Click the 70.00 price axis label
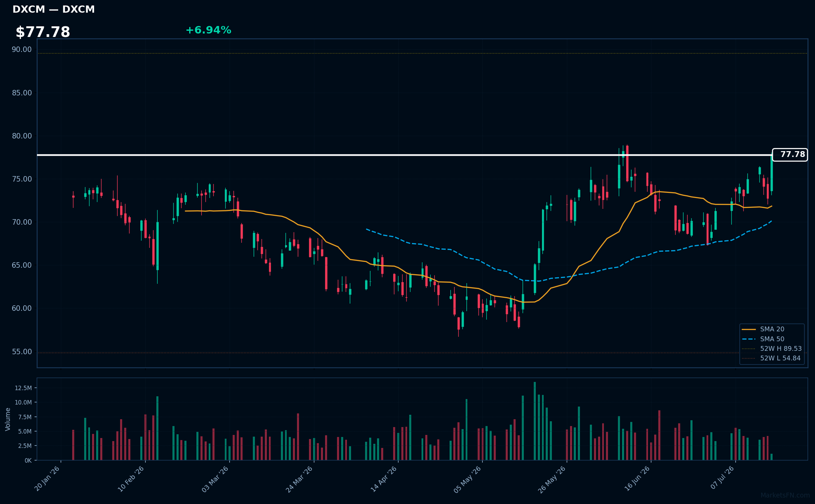815x504 pixels. pyautogui.click(x=22, y=222)
